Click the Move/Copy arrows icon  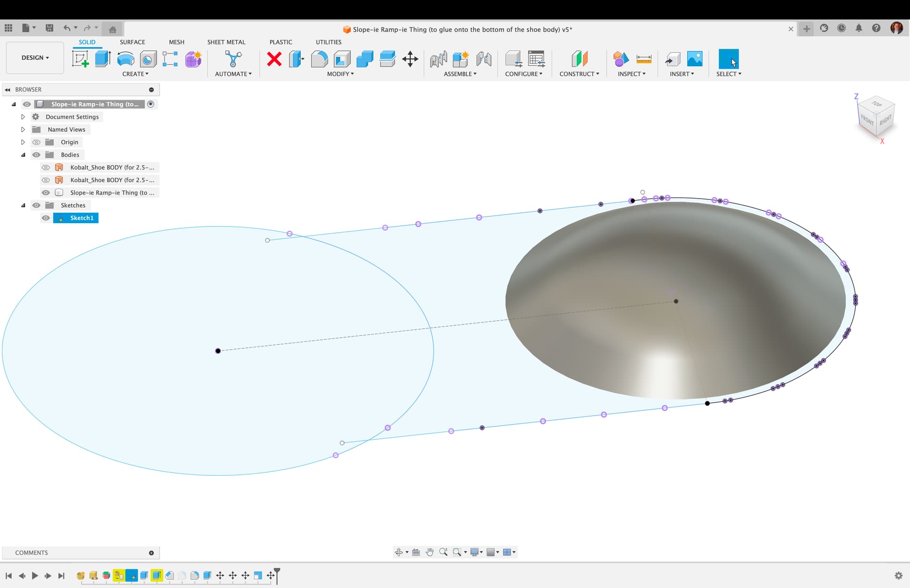[x=410, y=59]
